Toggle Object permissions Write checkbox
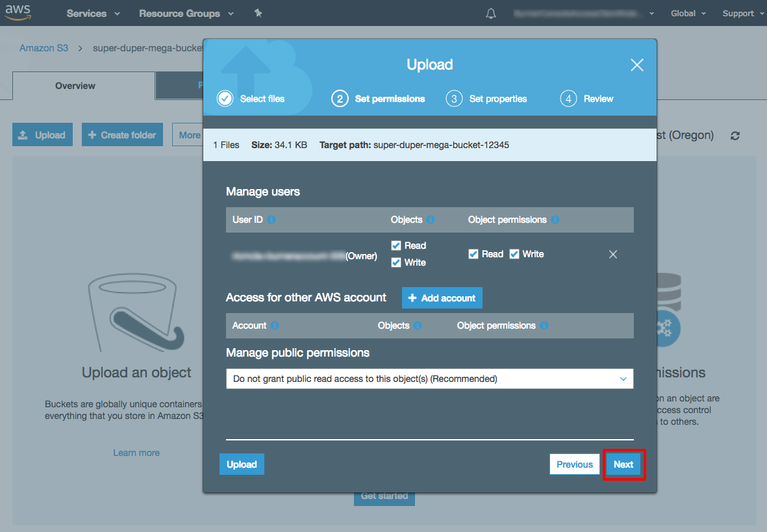The width and height of the screenshot is (767, 532). 514,254
